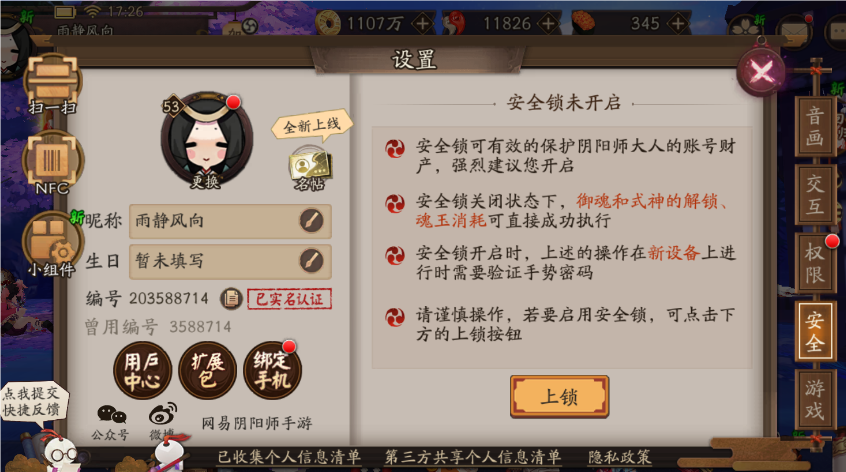Viewport: 846px width, 472px height.
Task: Open the 扫一扫 scan icon
Action: 53,85
